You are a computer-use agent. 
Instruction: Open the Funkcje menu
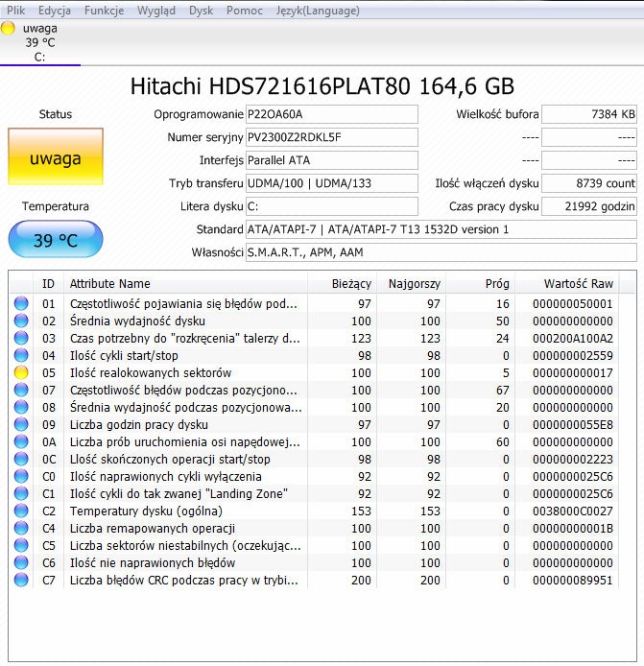pos(104,11)
